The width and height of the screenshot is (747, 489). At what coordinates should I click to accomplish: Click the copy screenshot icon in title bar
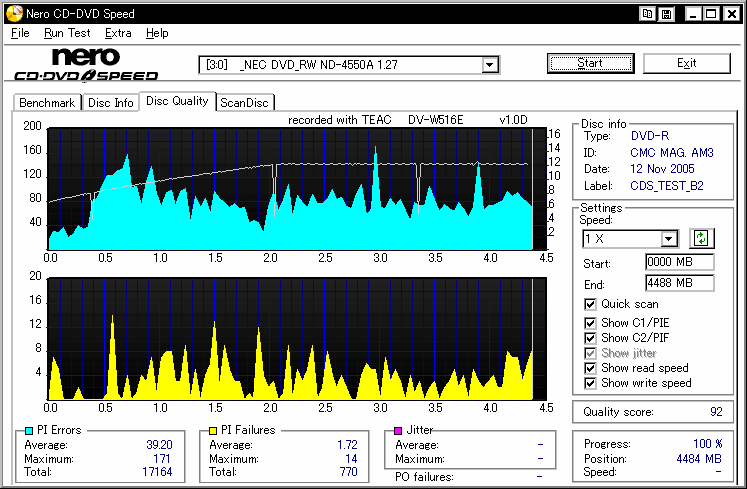647,14
